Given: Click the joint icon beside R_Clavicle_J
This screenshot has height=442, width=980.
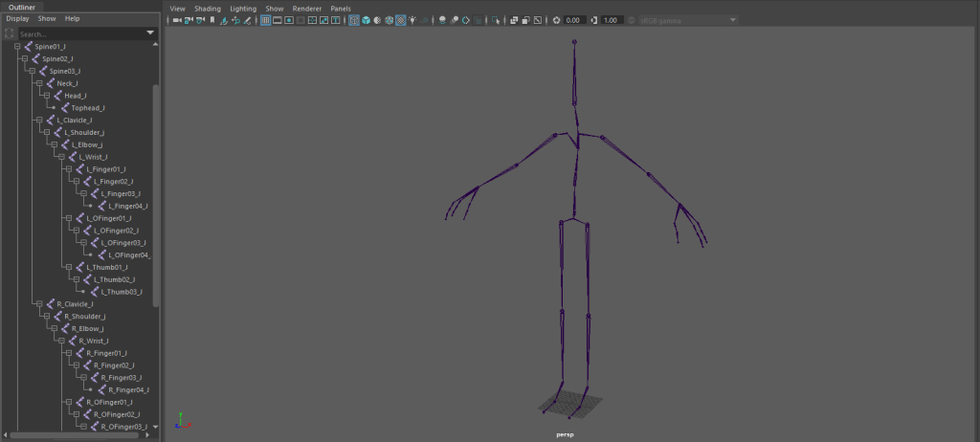Looking at the screenshot, I should pyautogui.click(x=49, y=303).
